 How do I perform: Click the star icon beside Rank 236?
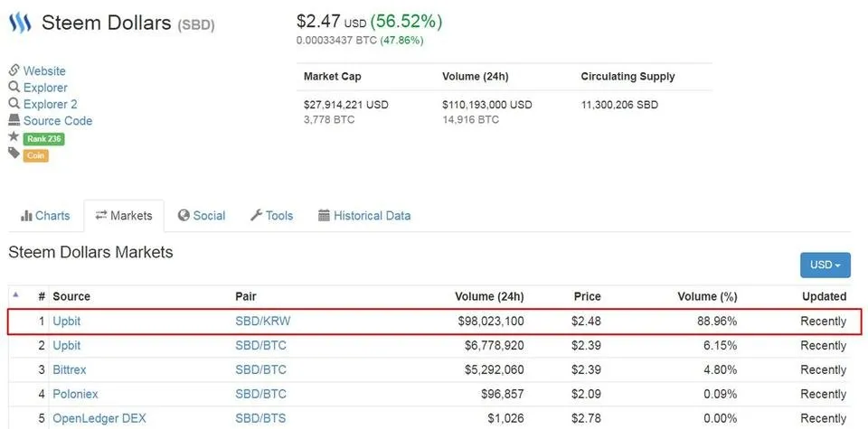pyautogui.click(x=14, y=136)
